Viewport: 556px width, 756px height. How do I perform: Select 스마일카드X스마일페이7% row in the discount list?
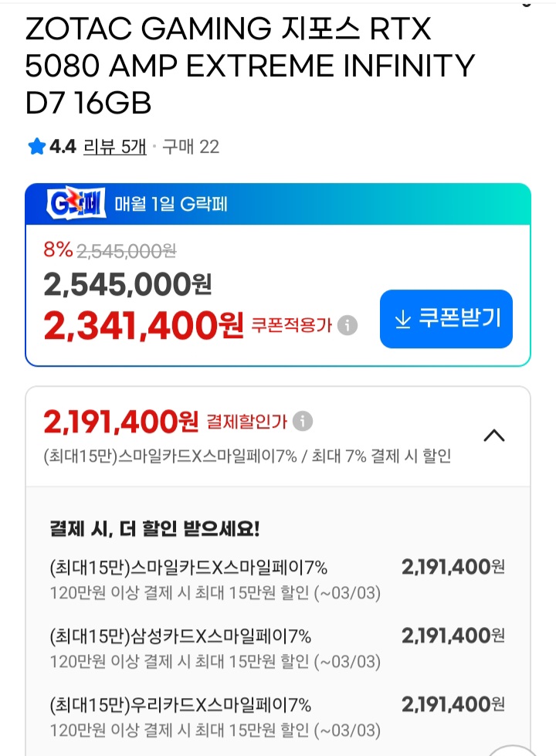[x=188, y=569]
